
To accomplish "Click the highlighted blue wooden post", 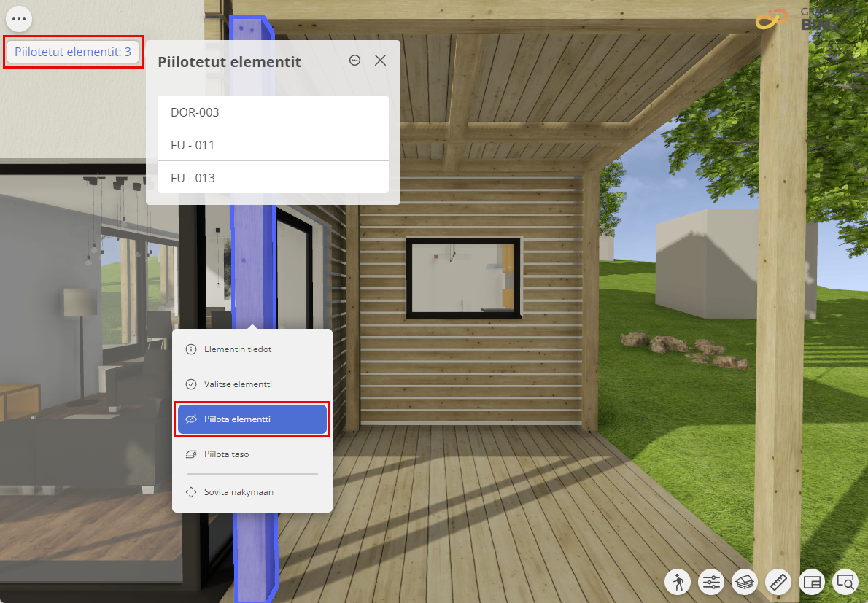I will pos(254,265).
